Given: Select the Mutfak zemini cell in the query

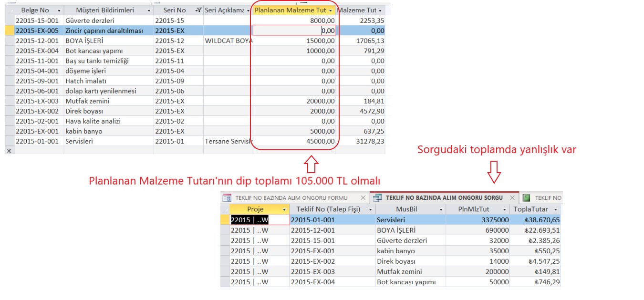Looking at the screenshot, I should click(410, 271).
